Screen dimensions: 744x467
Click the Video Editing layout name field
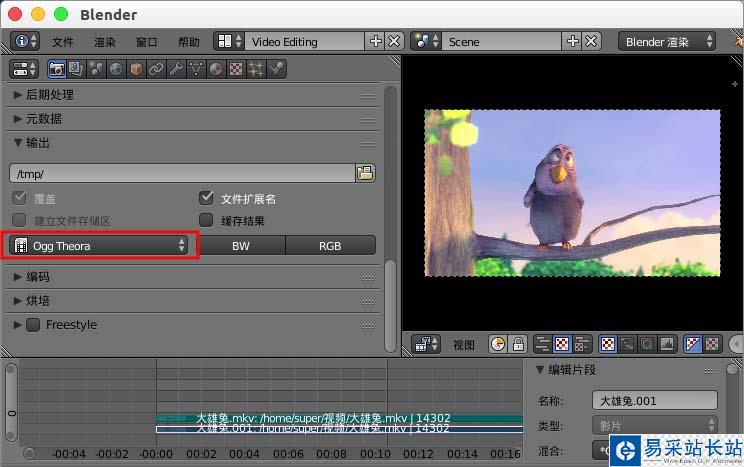tap(305, 42)
